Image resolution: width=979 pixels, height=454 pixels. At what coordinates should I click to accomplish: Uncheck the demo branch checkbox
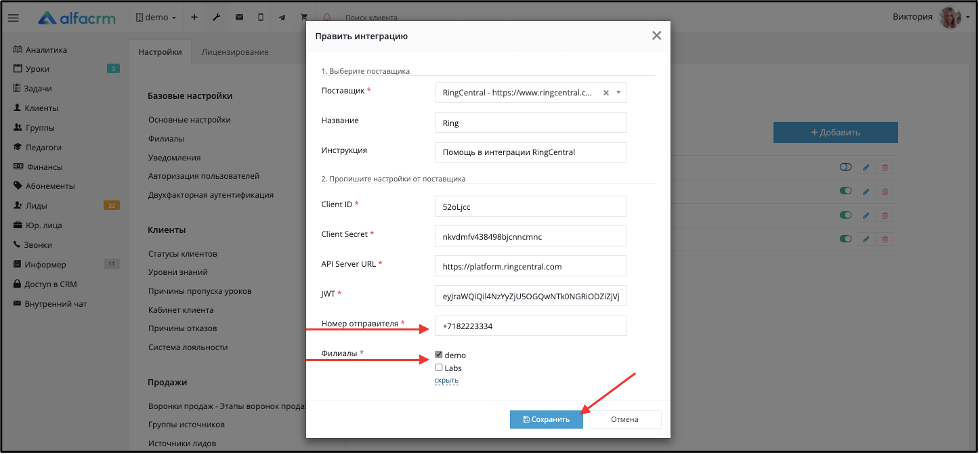439,355
